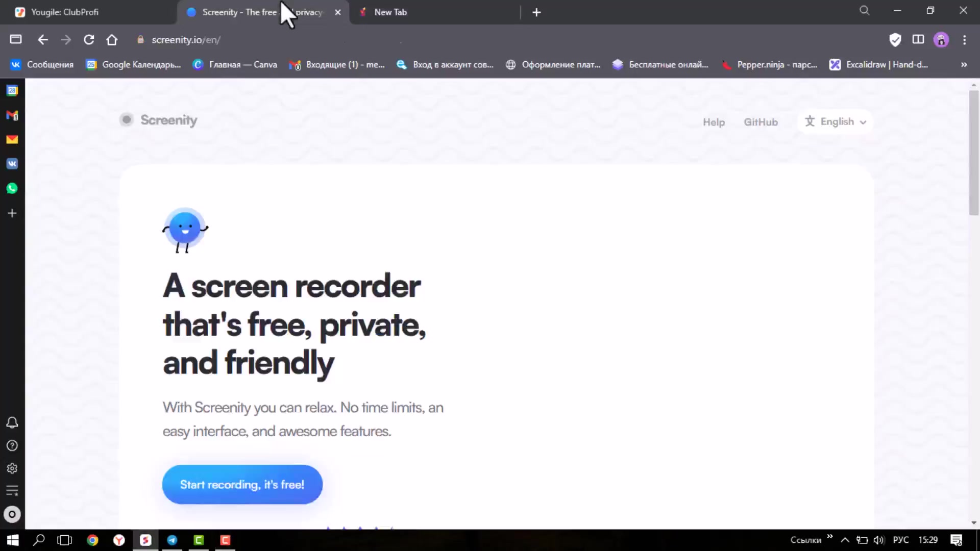
Task: Open the English language dropdown
Action: coord(836,122)
